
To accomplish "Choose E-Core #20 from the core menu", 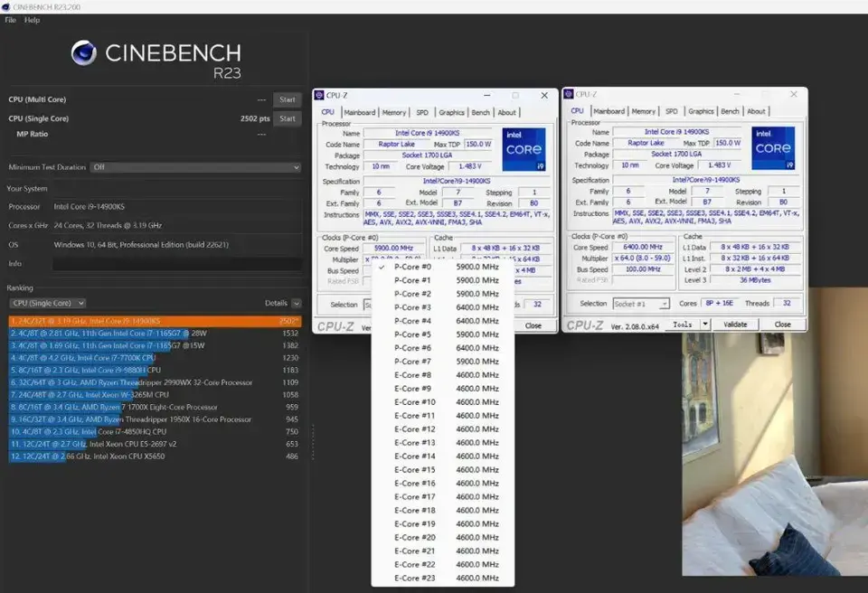I will (x=443, y=538).
